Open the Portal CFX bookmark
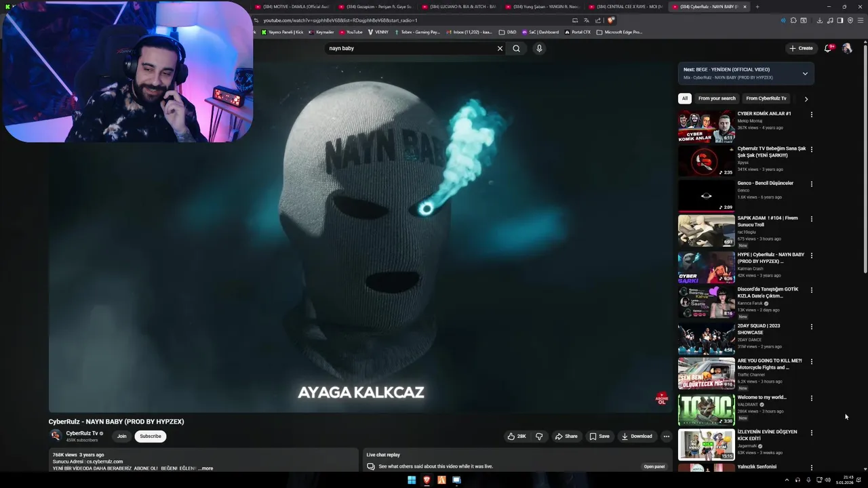The height and width of the screenshot is (488, 868). pyautogui.click(x=578, y=32)
